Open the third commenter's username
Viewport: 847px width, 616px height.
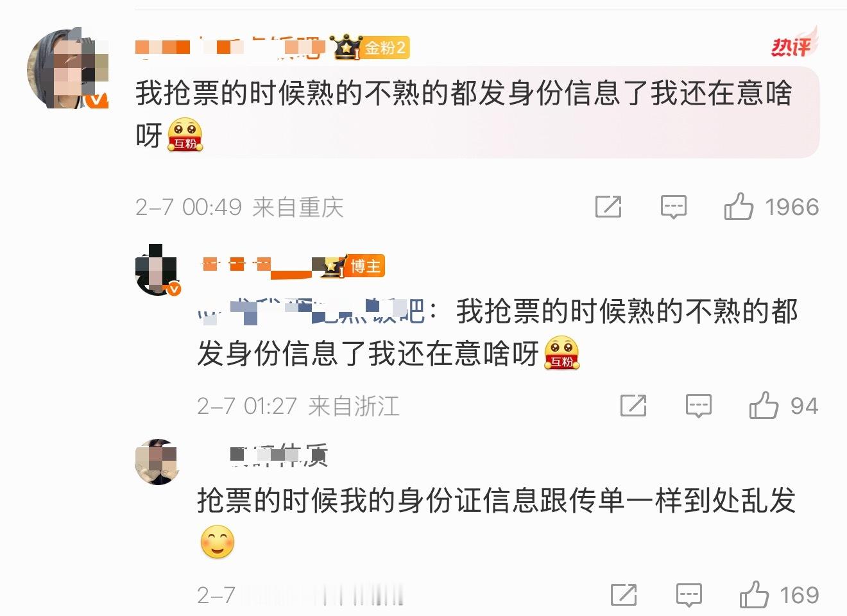click(279, 455)
